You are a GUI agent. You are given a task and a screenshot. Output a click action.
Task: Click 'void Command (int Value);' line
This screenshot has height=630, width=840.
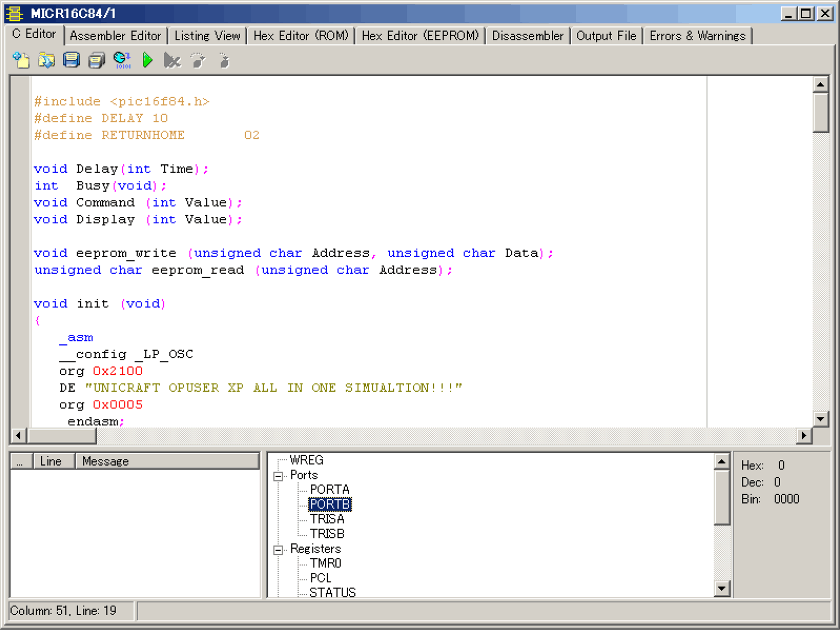[x=138, y=203]
